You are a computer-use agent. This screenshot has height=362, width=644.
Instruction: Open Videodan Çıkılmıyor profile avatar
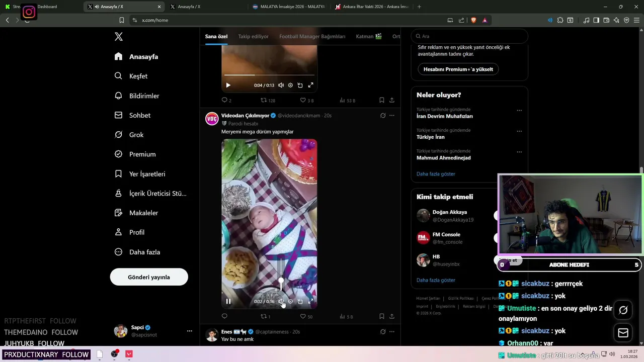tap(212, 119)
